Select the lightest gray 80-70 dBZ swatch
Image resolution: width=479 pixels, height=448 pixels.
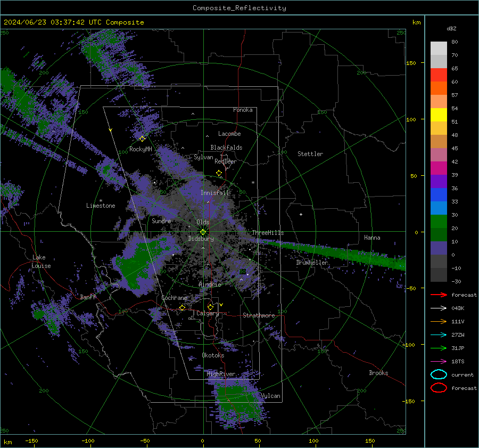pyautogui.click(x=439, y=48)
